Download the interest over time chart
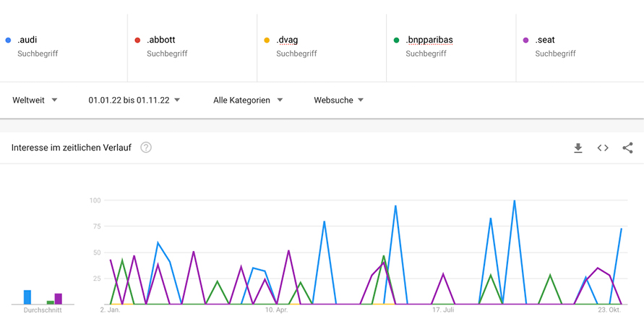The width and height of the screenshot is (644, 327). pyautogui.click(x=578, y=148)
